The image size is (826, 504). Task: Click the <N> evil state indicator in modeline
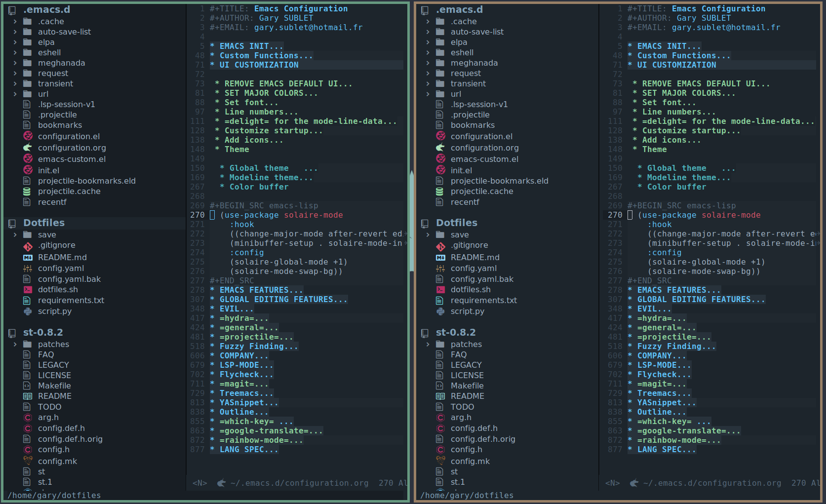tap(199, 483)
